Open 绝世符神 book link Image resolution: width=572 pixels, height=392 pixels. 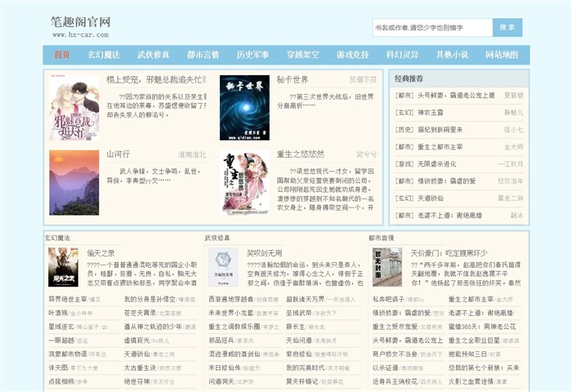136,381
